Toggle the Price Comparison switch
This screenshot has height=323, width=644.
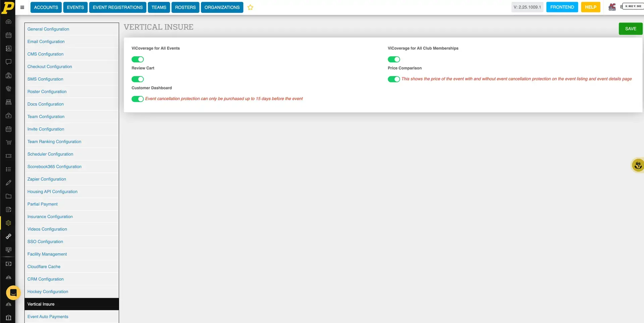[x=394, y=79]
